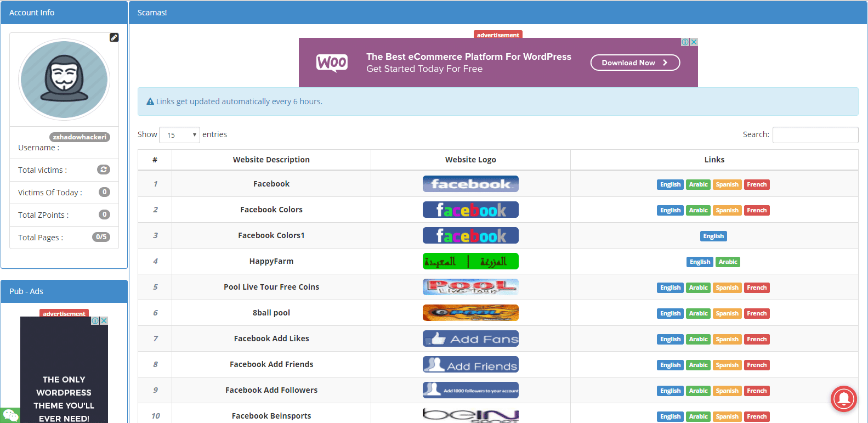Click the Total Pages 0/5 badge
The image size is (868, 423).
pos(101,237)
